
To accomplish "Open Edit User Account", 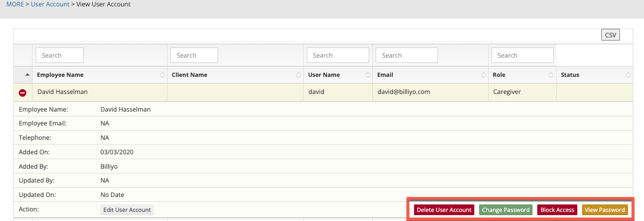I will (127, 210).
